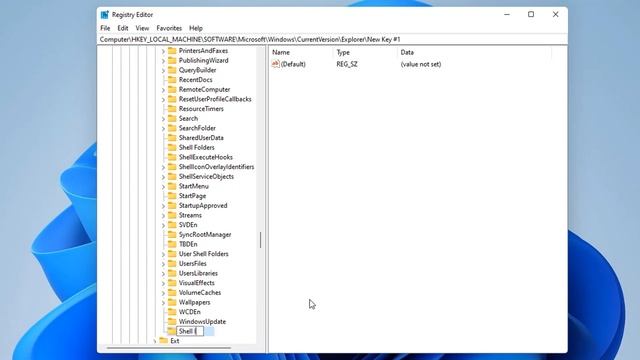Open the Help menu
This screenshot has height=360, width=640.
point(196,28)
